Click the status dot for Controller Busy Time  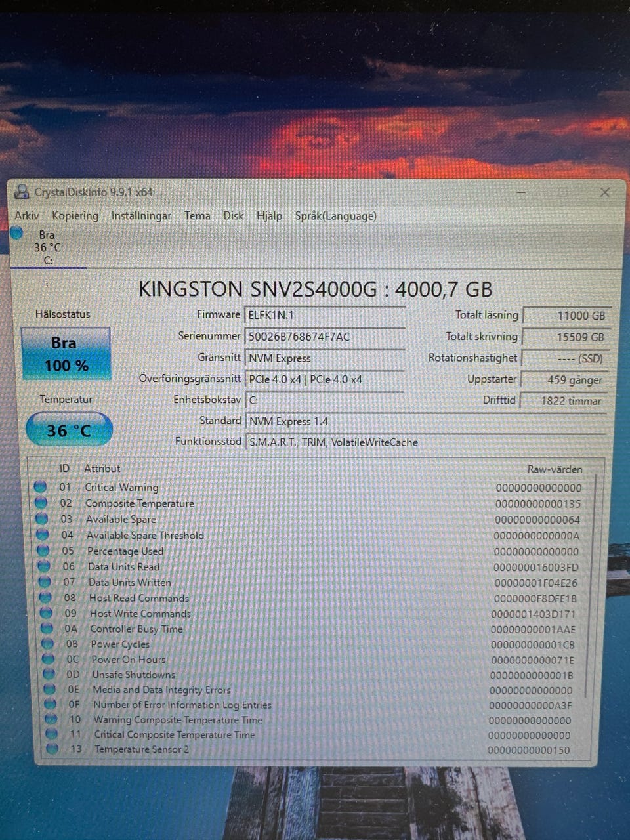(x=47, y=628)
